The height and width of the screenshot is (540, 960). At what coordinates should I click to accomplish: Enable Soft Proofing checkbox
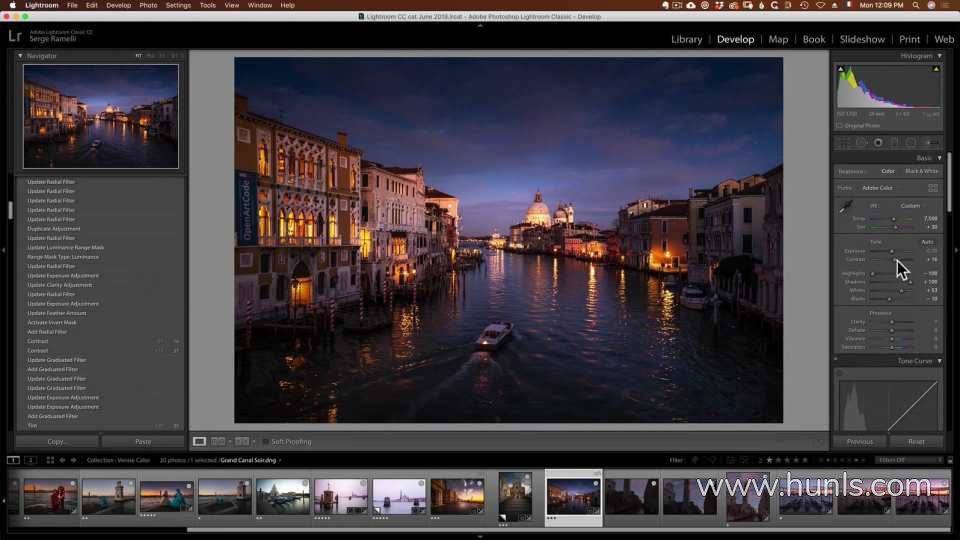(x=266, y=441)
